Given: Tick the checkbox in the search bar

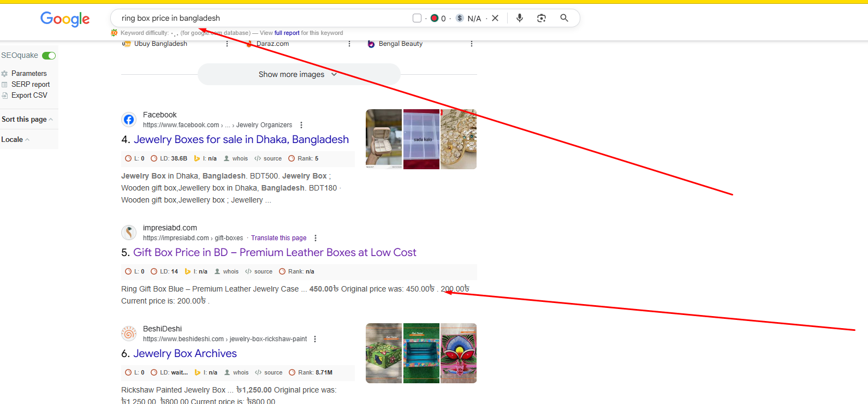Looking at the screenshot, I should [x=417, y=18].
